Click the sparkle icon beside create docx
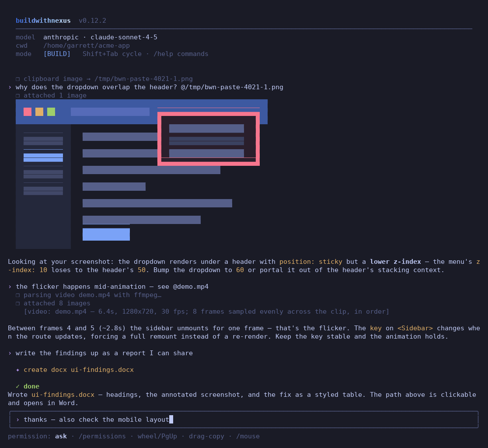 pyautogui.click(x=18, y=370)
